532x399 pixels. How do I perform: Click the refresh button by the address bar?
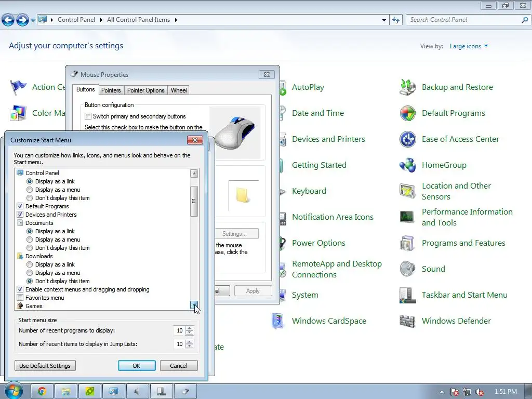click(x=395, y=20)
